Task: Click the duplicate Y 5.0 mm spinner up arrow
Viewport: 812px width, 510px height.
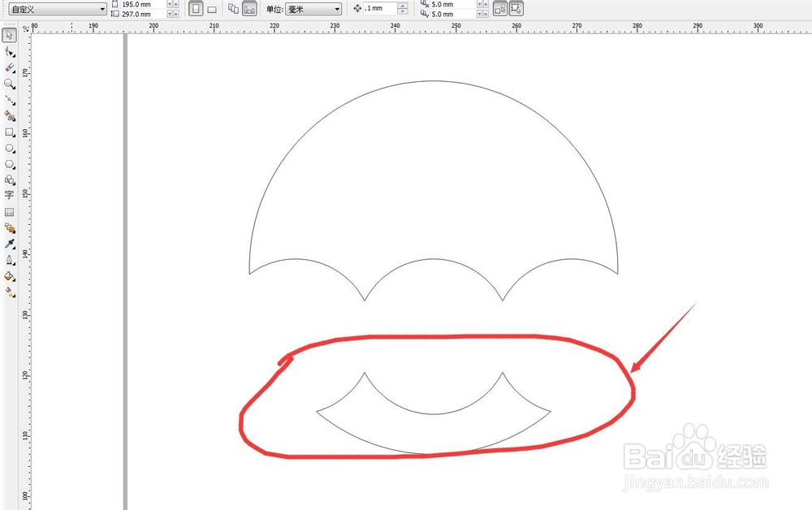Action: click(486, 14)
